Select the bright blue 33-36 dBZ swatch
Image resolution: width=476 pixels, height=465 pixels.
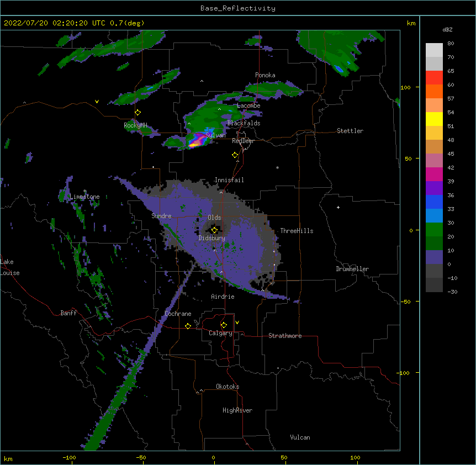pyautogui.click(x=434, y=202)
